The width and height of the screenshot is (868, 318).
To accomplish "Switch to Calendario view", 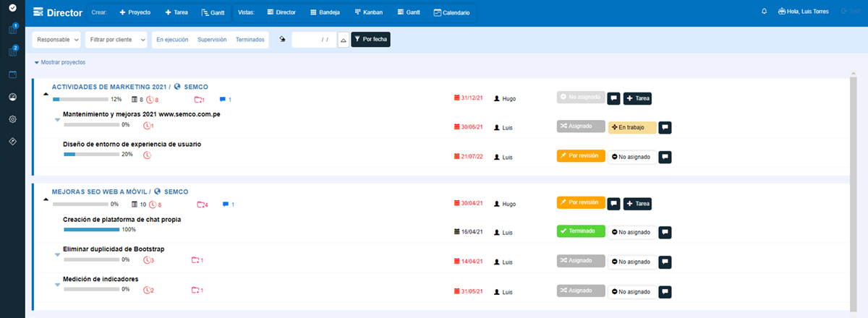I will point(452,13).
